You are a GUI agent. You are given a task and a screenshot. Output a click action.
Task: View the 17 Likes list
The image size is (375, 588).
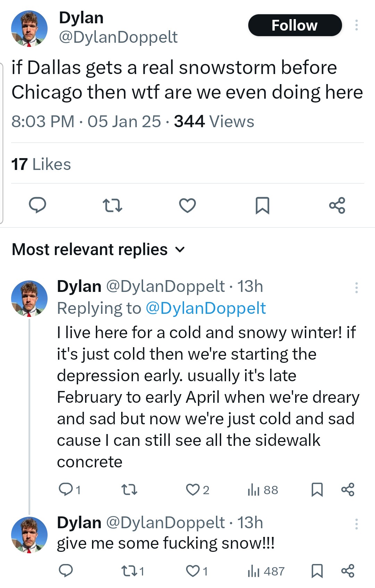click(41, 164)
